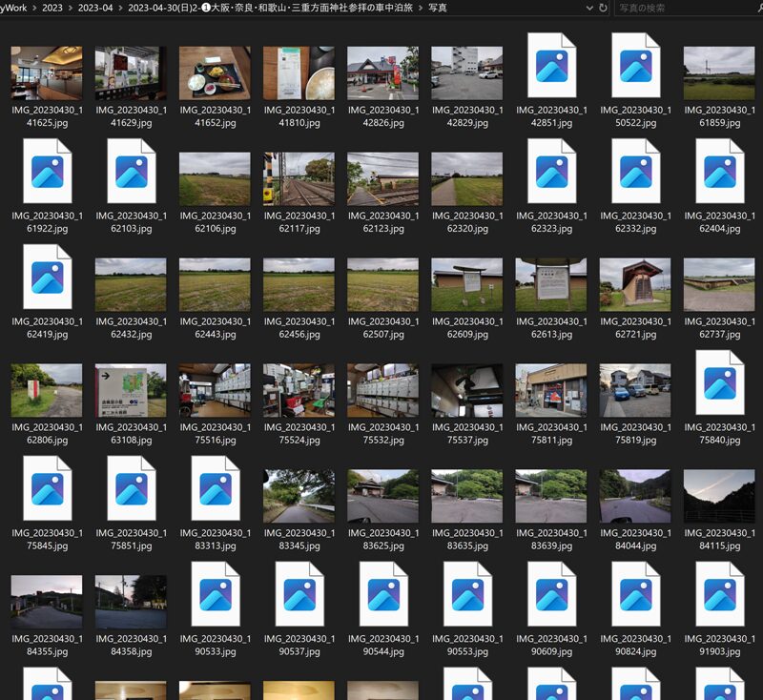Open the receipt photo thumbnail IMG_20230430_141810.jpg

(x=299, y=73)
